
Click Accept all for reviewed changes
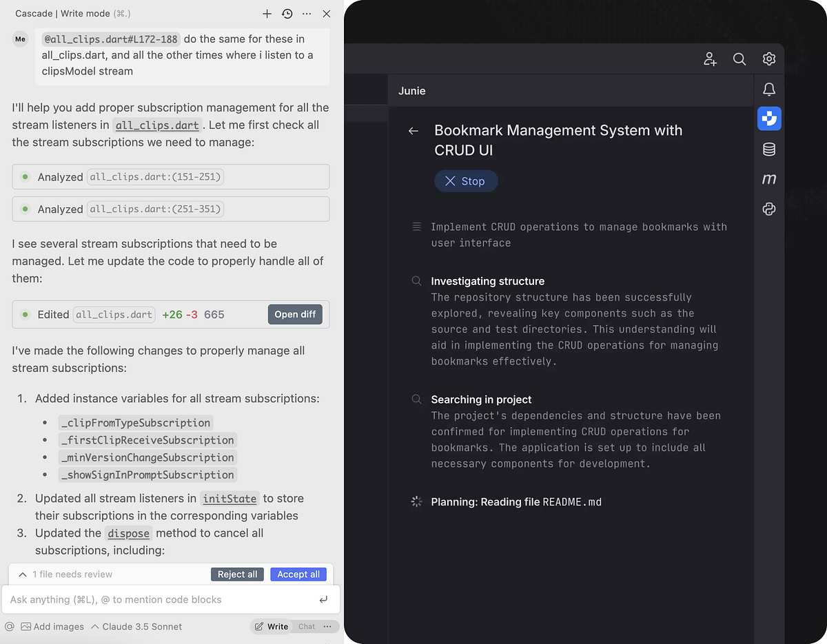click(x=298, y=574)
